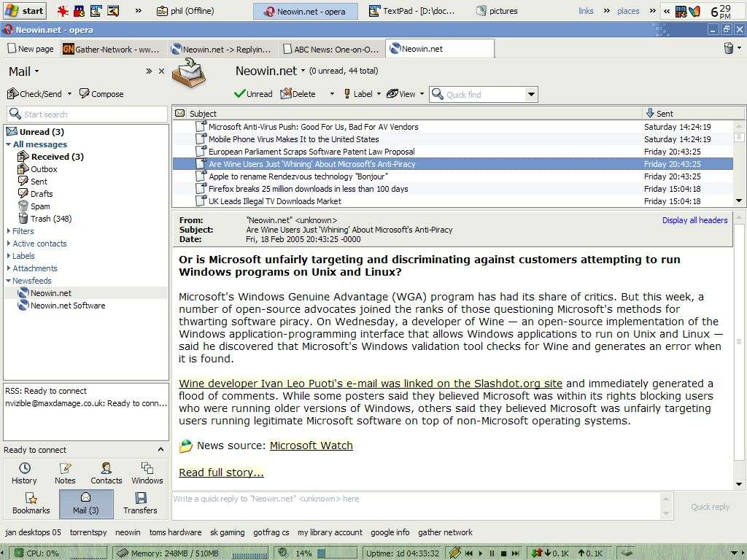Open the Neowin.net feed title dropdown
The image size is (747, 560).
tap(303, 71)
